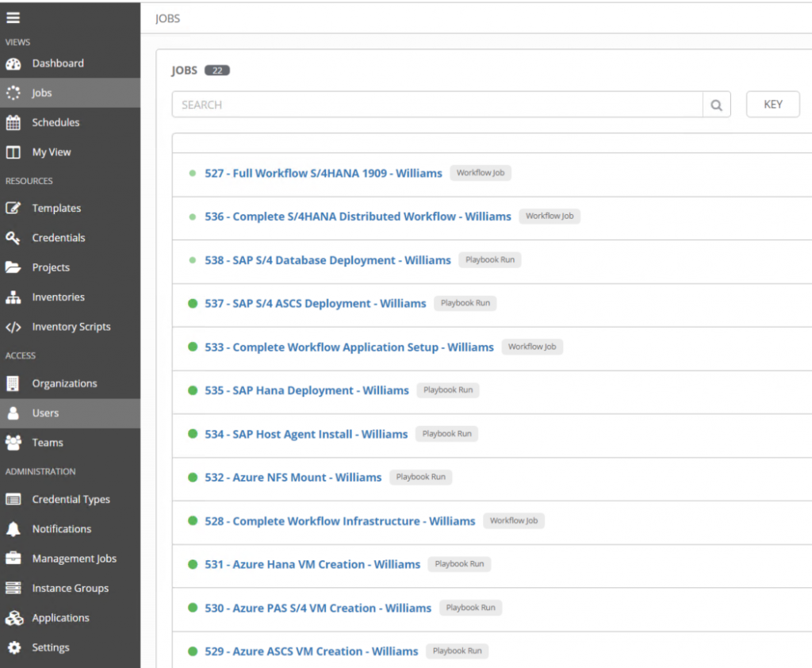Image resolution: width=812 pixels, height=668 pixels.
Task: Click Playbook Run tag on job 529
Action: [458, 651]
